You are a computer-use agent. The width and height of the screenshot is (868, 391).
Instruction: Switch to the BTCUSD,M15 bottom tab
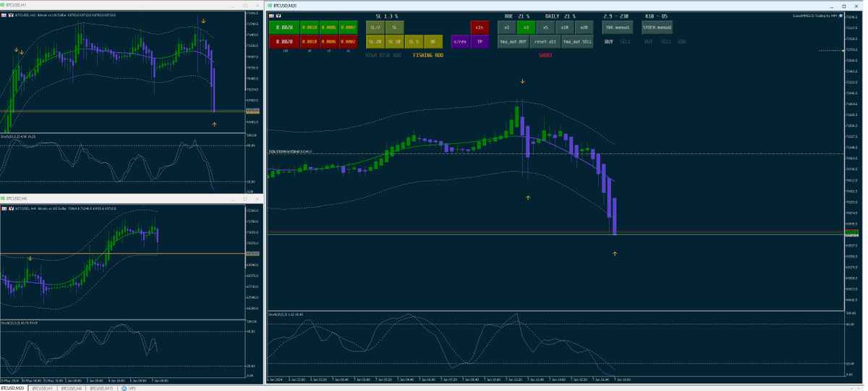[x=101, y=388]
